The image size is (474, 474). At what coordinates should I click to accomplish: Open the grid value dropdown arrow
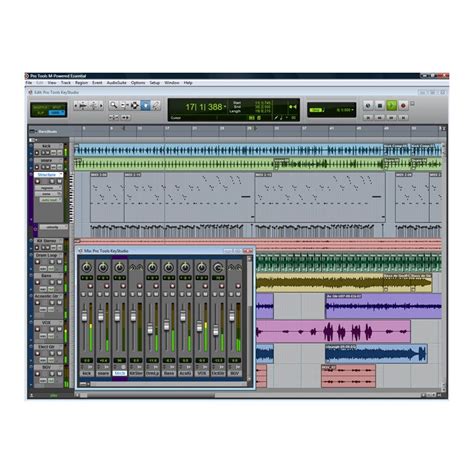point(352,110)
